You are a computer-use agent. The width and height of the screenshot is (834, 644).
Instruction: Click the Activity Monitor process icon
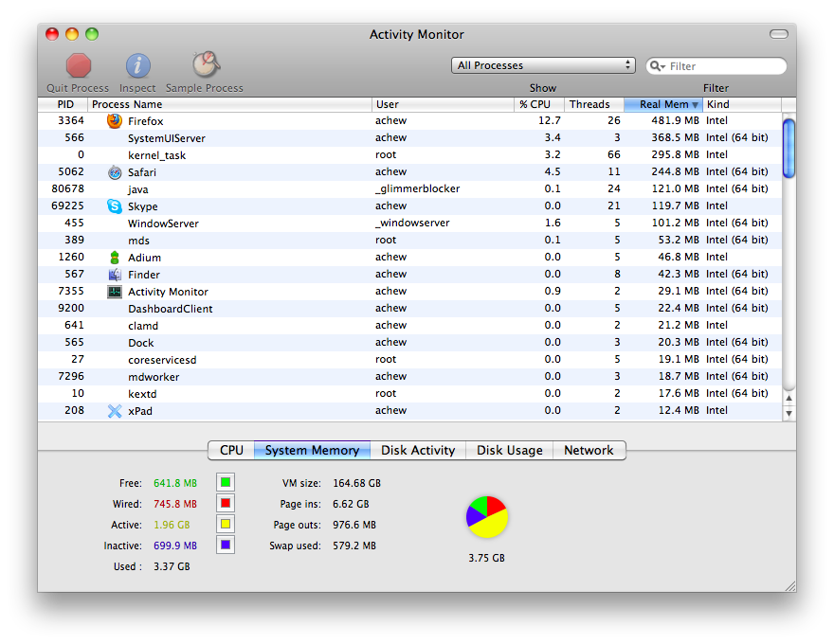115,292
